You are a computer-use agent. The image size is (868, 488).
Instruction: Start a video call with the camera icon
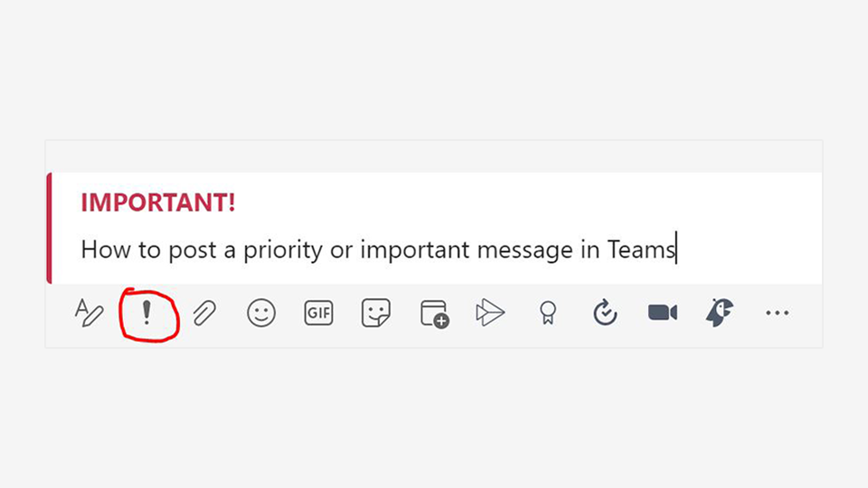(x=663, y=314)
